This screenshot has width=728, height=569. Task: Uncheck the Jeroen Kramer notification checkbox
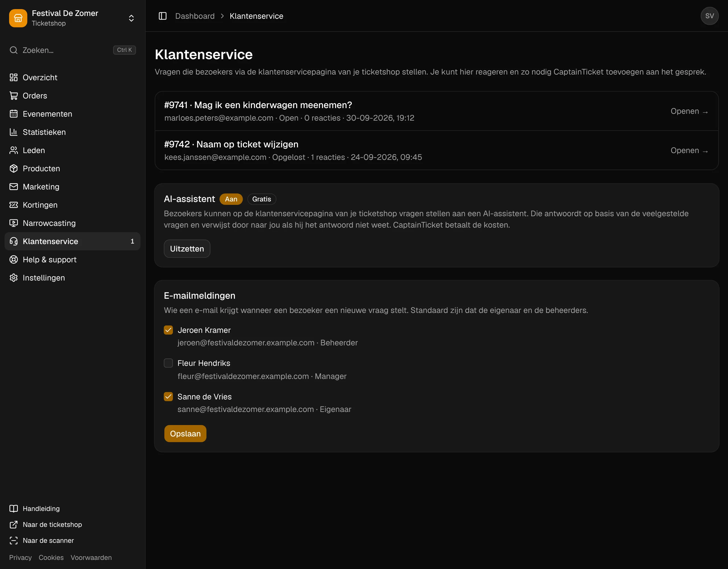[x=168, y=330]
